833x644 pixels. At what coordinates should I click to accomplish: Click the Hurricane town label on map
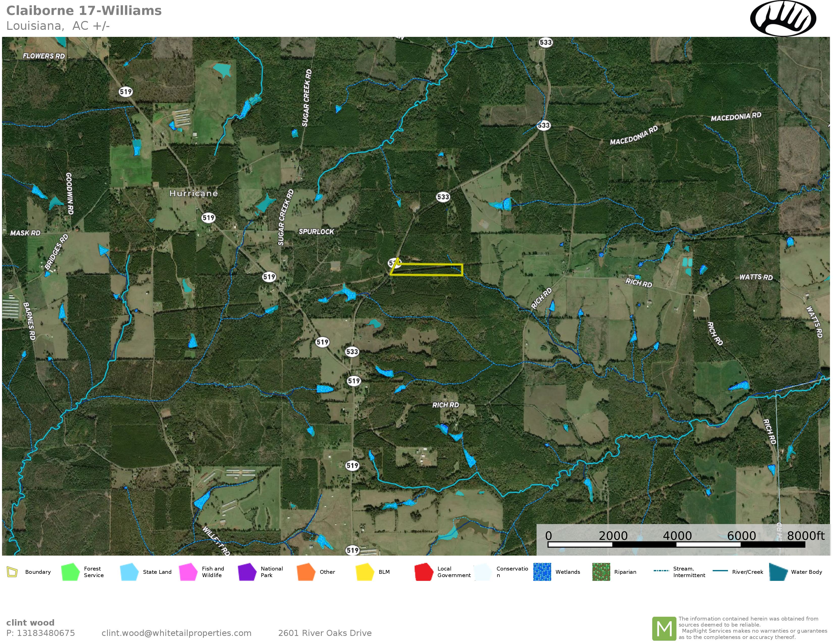click(193, 193)
